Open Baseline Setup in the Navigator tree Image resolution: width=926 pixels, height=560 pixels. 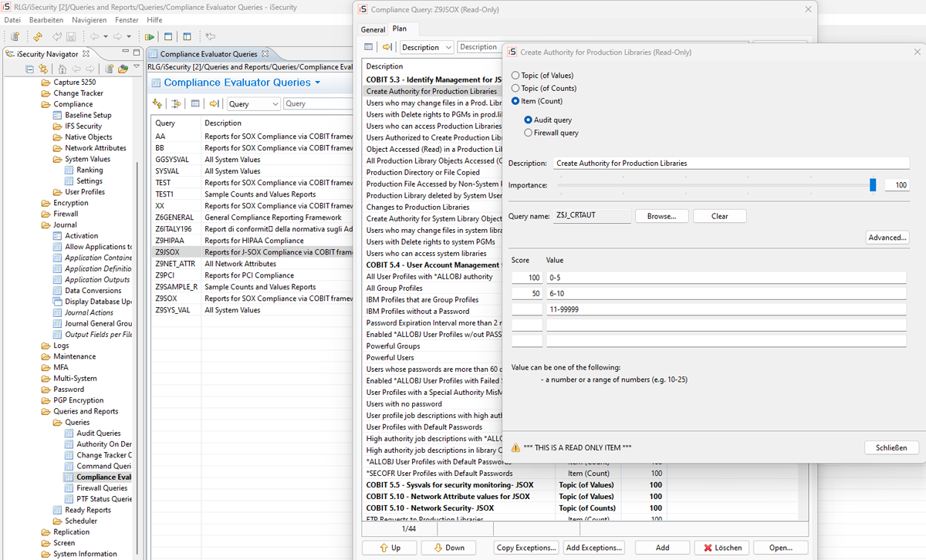point(88,115)
